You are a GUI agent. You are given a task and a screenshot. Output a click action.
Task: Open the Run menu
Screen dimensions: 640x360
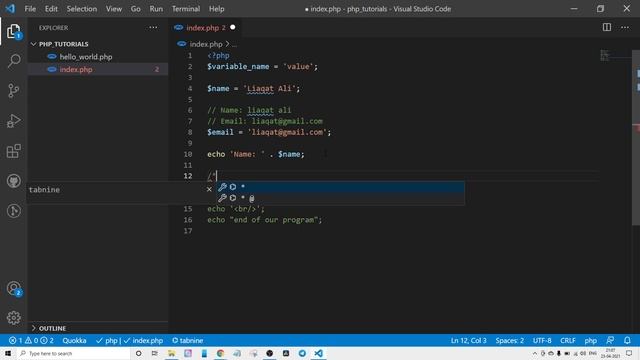pyautogui.click(x=156, y=9)
